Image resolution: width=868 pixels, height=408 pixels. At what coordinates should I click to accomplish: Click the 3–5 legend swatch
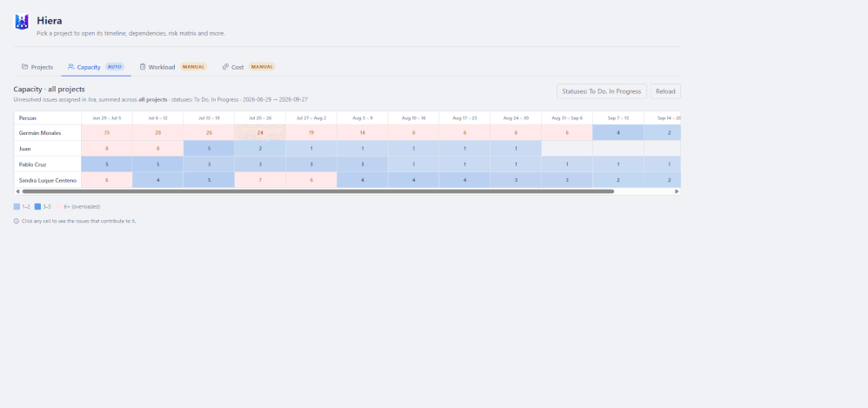click(37, 206)
